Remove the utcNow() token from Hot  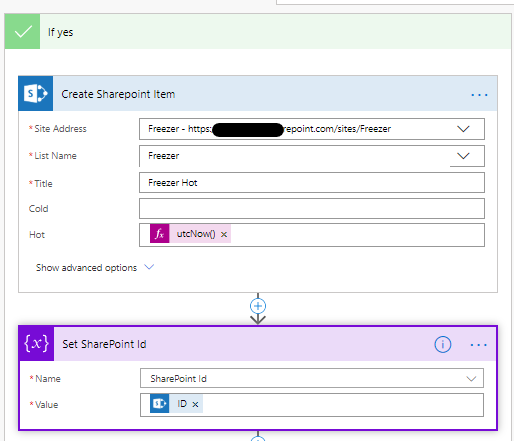(x=224, y=234)
